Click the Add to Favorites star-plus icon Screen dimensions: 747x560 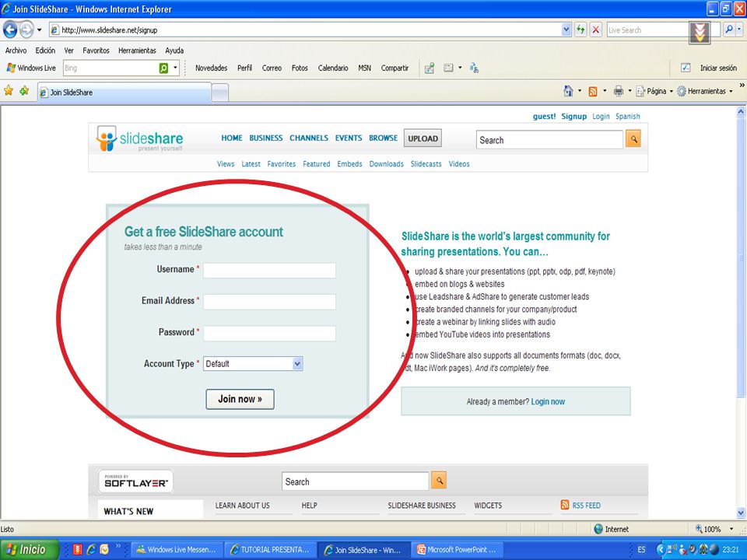(24, 90)
